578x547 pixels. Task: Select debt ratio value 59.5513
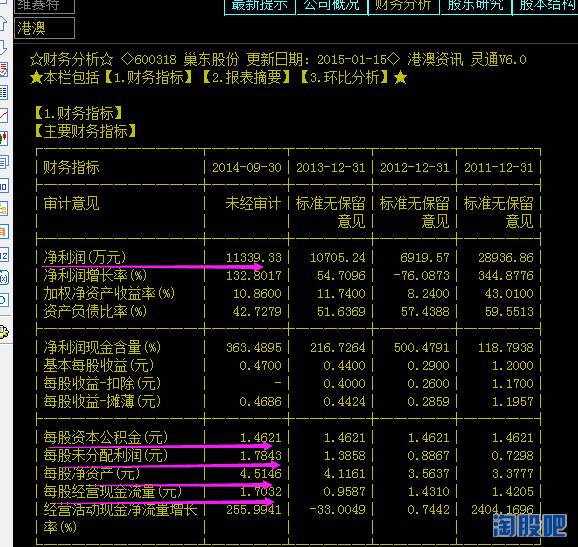pyautogui.click(x=509, y=312)
